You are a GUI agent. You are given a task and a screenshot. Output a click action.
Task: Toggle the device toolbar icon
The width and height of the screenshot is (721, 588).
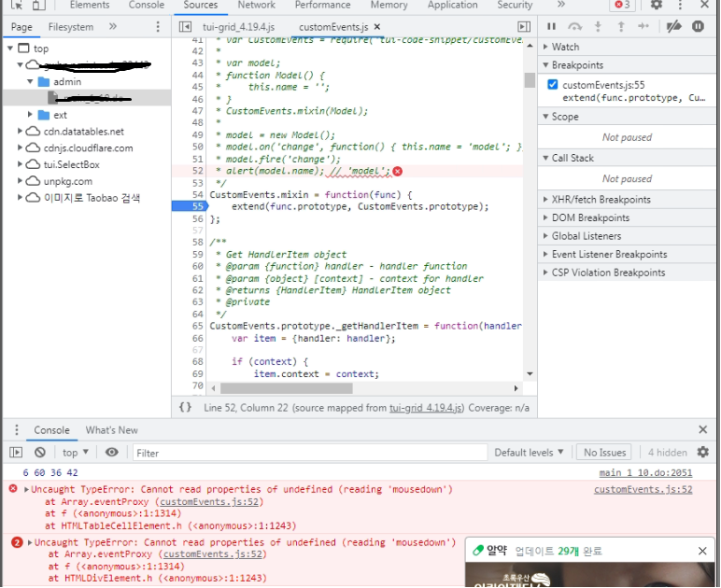39,5
